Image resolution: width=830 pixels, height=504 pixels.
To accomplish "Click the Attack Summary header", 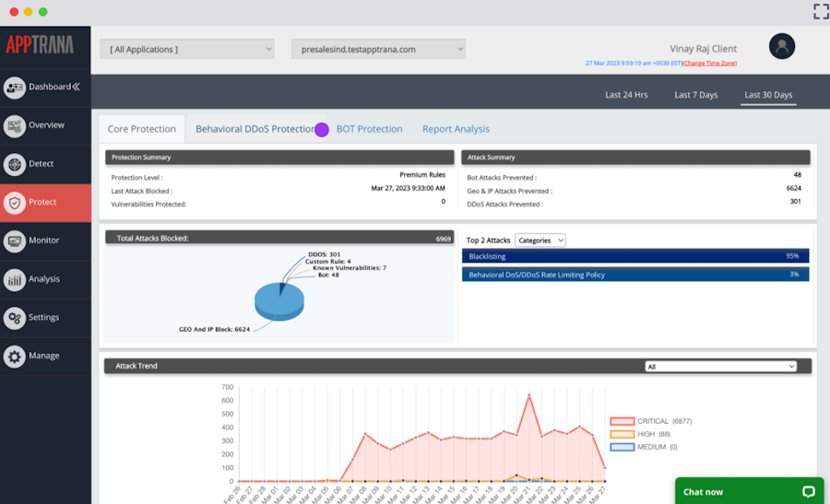I will click(x=635, y=157).
